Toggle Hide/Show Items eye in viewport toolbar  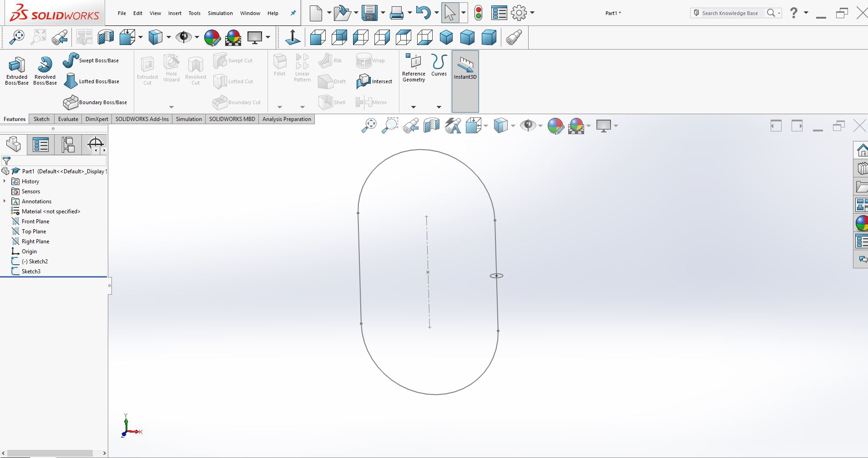528,126
